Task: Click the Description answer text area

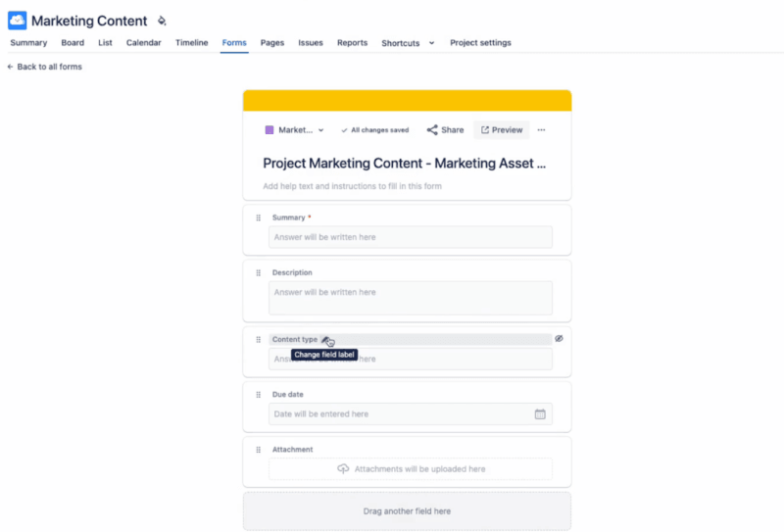Action: point(411,298)
